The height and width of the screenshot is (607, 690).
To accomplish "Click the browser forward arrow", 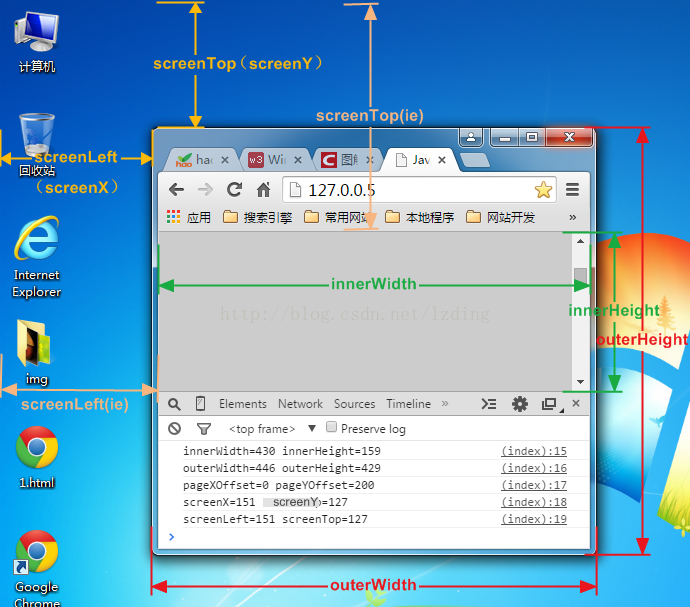I will 205,190.
